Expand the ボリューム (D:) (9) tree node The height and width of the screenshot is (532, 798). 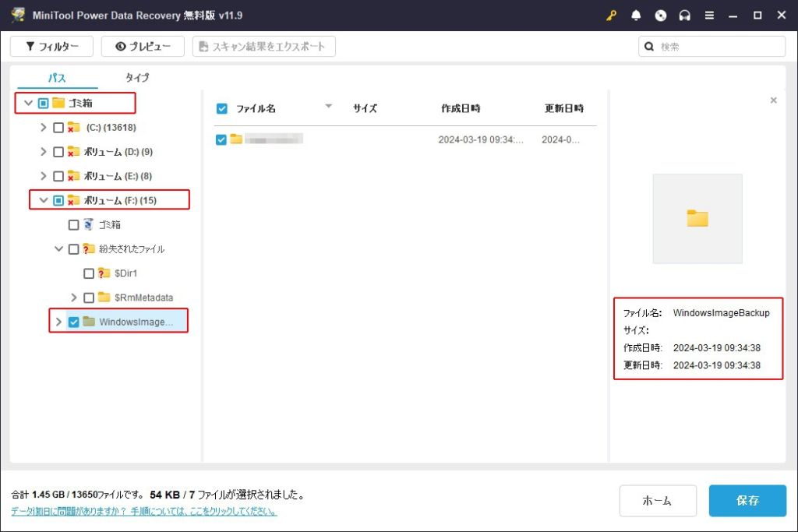pos(44,152)
